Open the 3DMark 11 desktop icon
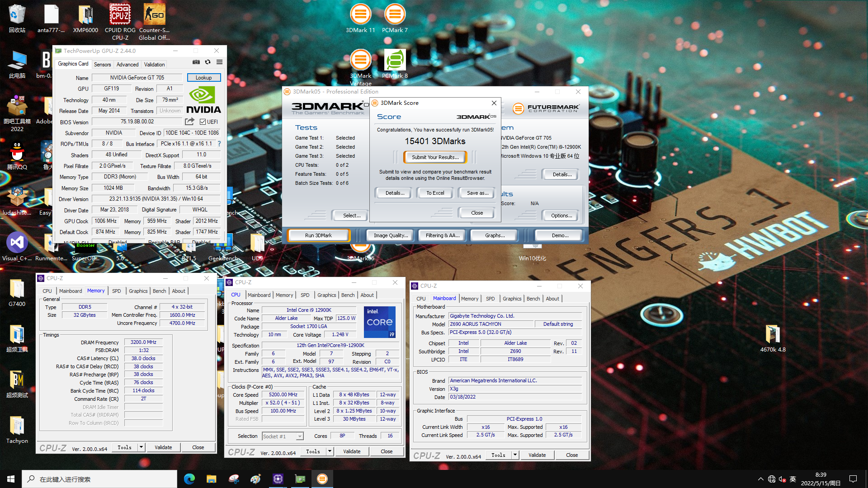This screenshot has width=868, height=488. coord(360,19)
